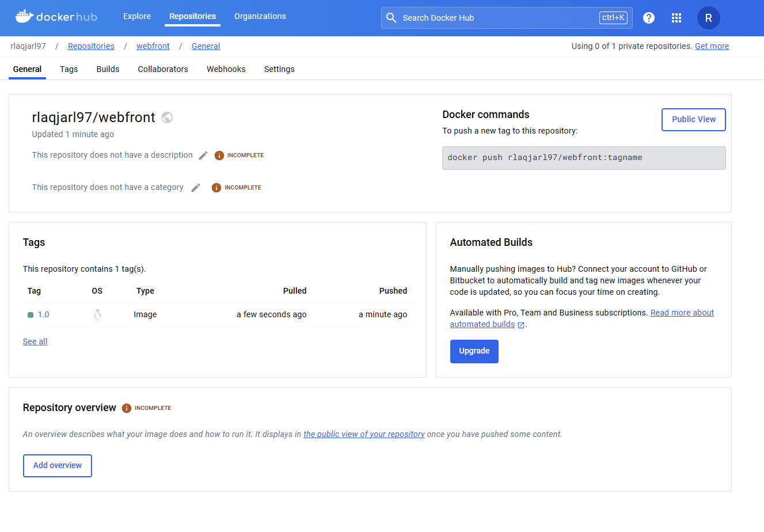Click the Pushed column header
The image size is (764, 532).
[393, 291]
